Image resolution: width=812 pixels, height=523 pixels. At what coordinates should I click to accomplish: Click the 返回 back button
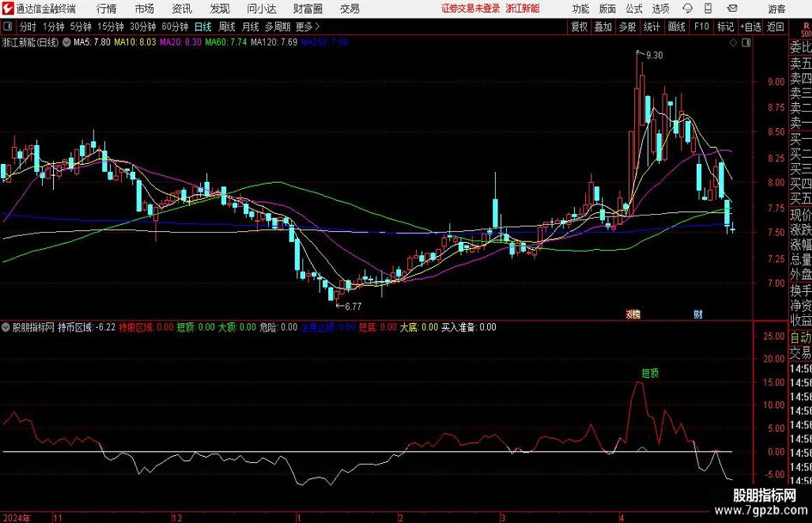pos(775,27)
